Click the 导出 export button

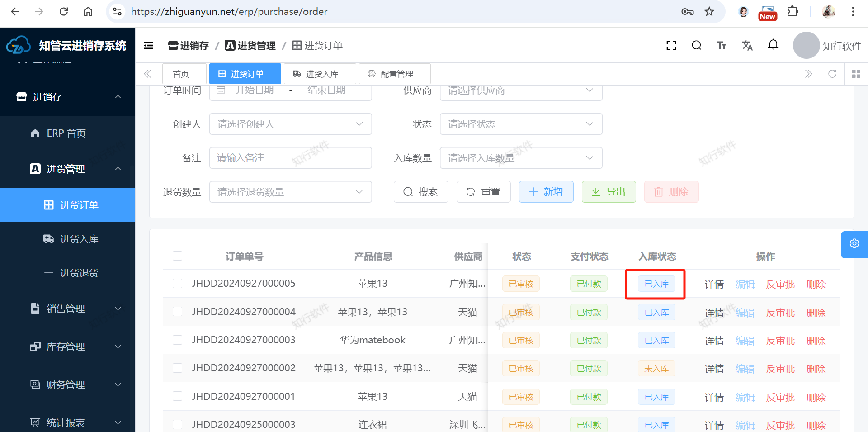[609, 192]
